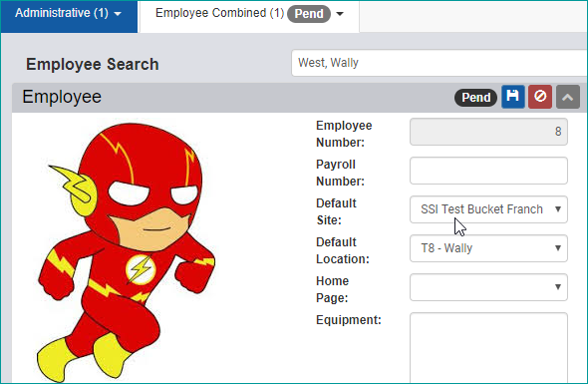Click inside the Equipment text area

(x=488, y=348)
